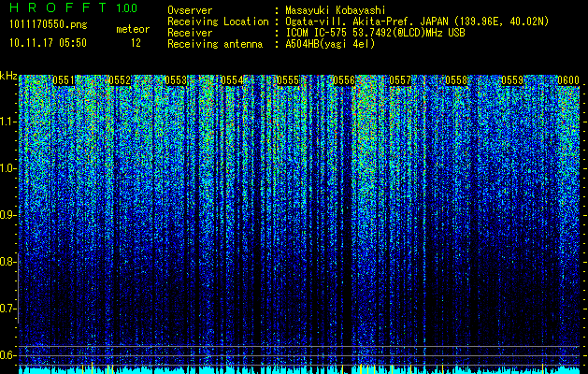Viewport: 588px width, 374px height.
Task: Click the 0559 time marker
Action: 512,80
